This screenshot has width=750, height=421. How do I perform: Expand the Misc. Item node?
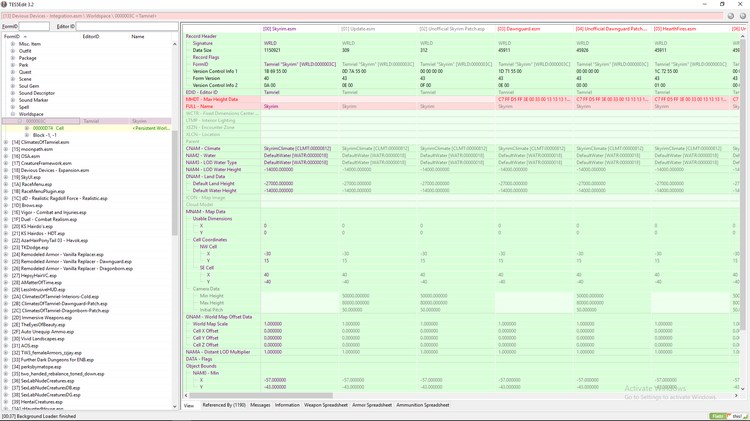coord(13,44)
